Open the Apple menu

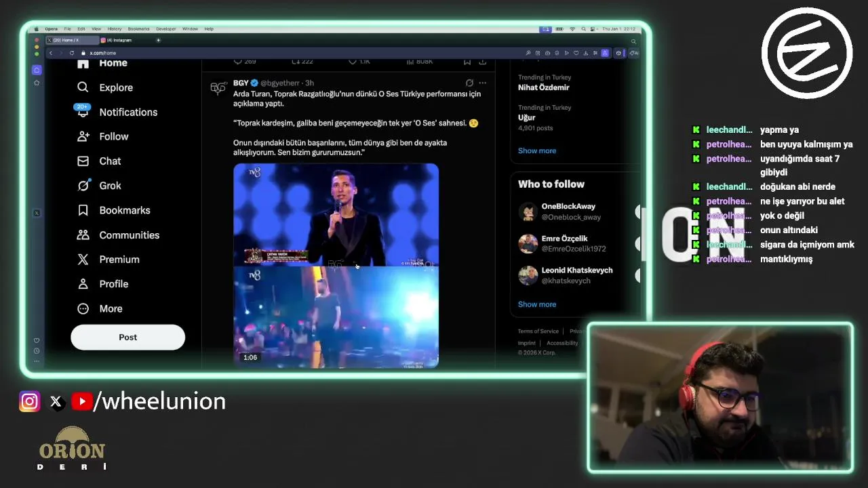[x=37, y=29]
